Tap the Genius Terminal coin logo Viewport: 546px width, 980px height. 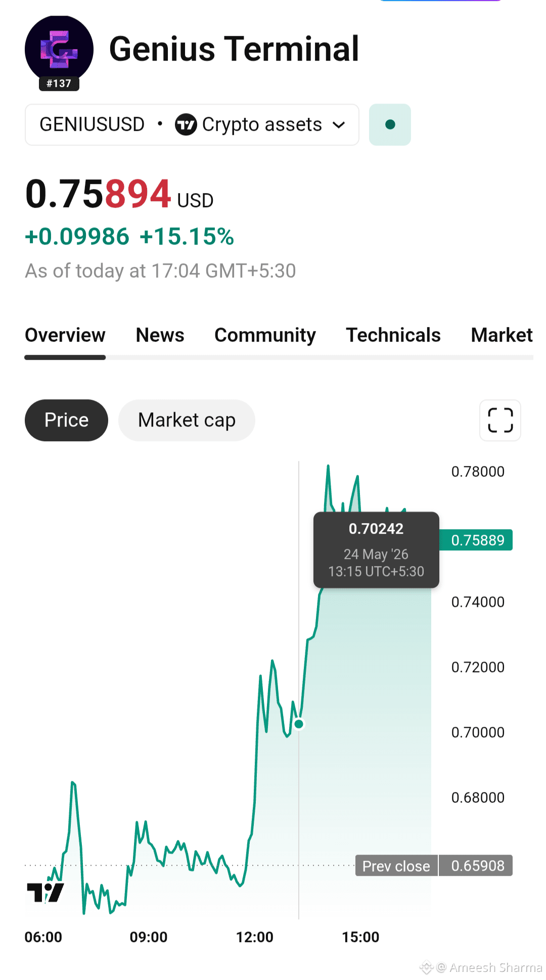tap(59, 50)
